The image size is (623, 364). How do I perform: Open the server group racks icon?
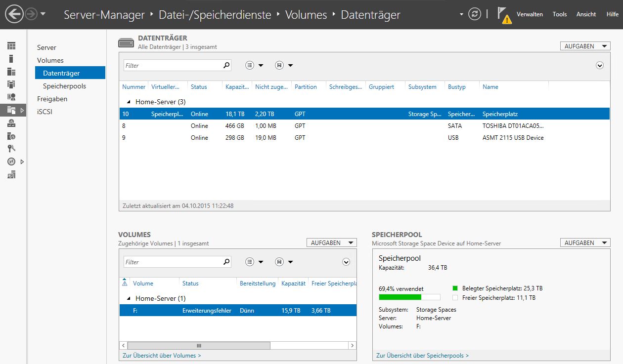[x=11, y=84]
